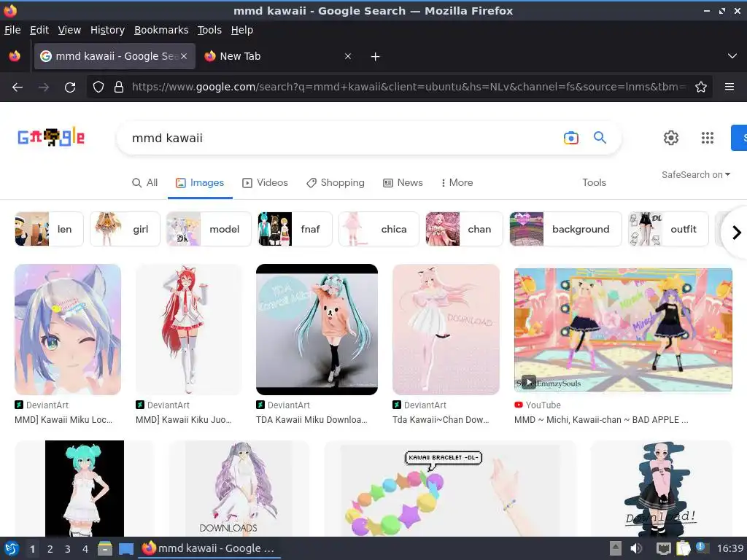Filter results with the fnaf chip
The height and width of the screenshot is (560, 747).
point(295,229)
